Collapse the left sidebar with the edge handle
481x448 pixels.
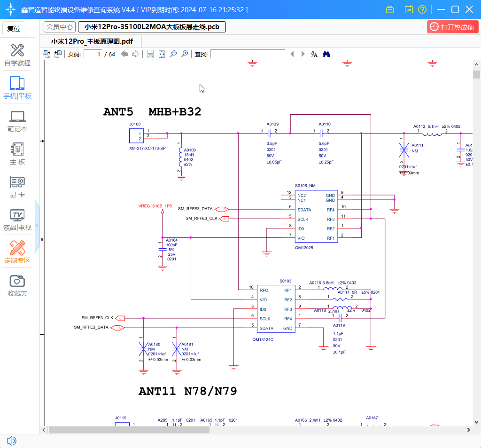point(37,226)
